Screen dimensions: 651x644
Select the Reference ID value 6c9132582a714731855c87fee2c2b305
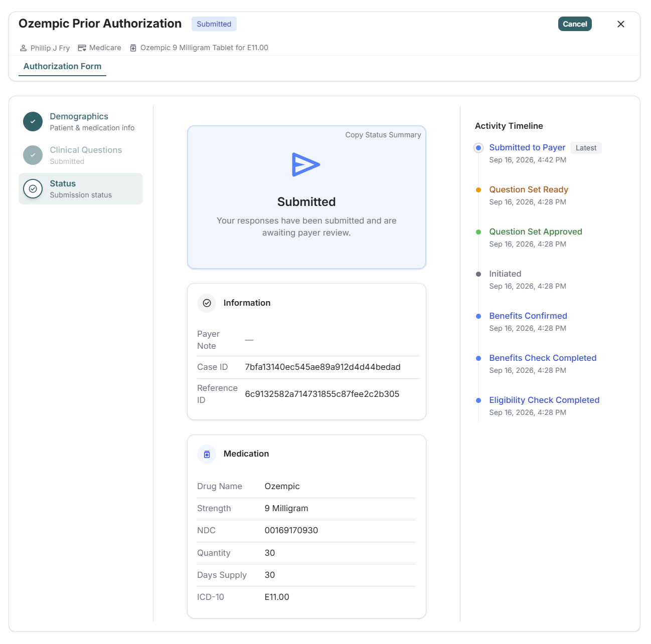click(322, 394)
